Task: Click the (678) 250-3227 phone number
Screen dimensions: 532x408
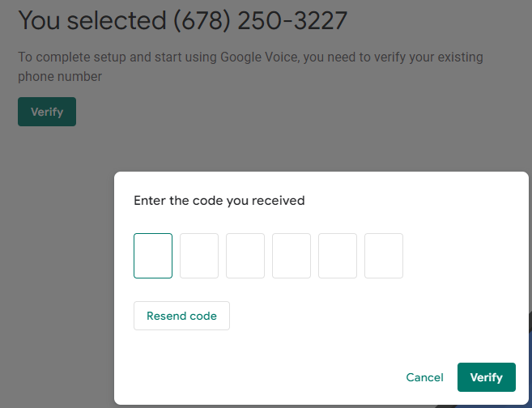Action: click(260, 21)
